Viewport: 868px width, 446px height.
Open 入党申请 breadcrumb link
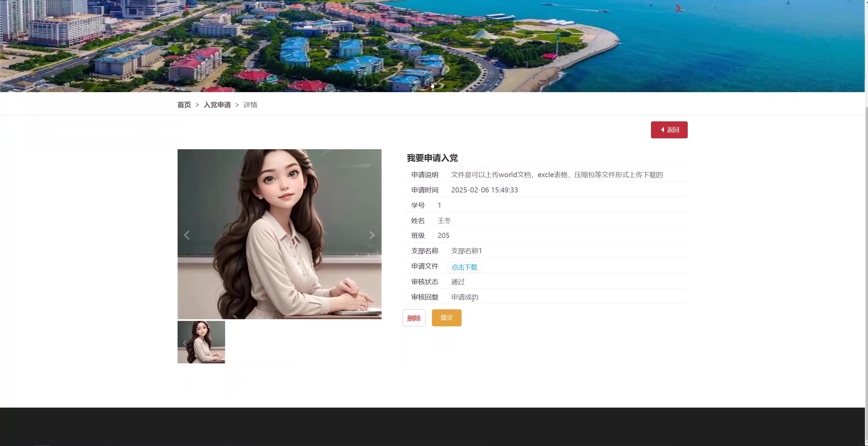tap(217, 105)
